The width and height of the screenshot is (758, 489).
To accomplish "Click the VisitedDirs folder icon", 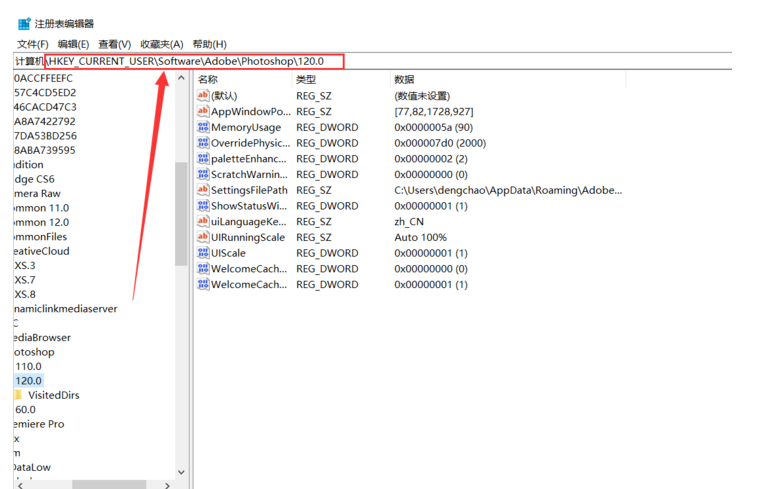I will [x=18, y=395].
